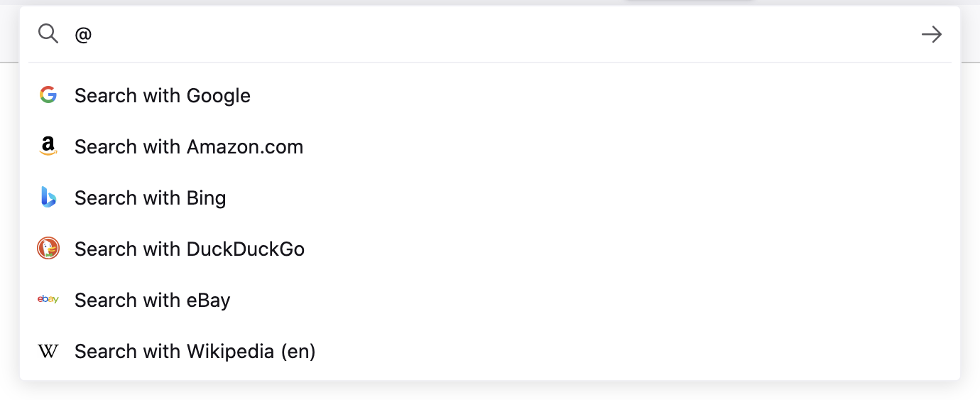Screen dimensions: 980x400
Task: Click inside the address bar text field
Action: (497, 33)
